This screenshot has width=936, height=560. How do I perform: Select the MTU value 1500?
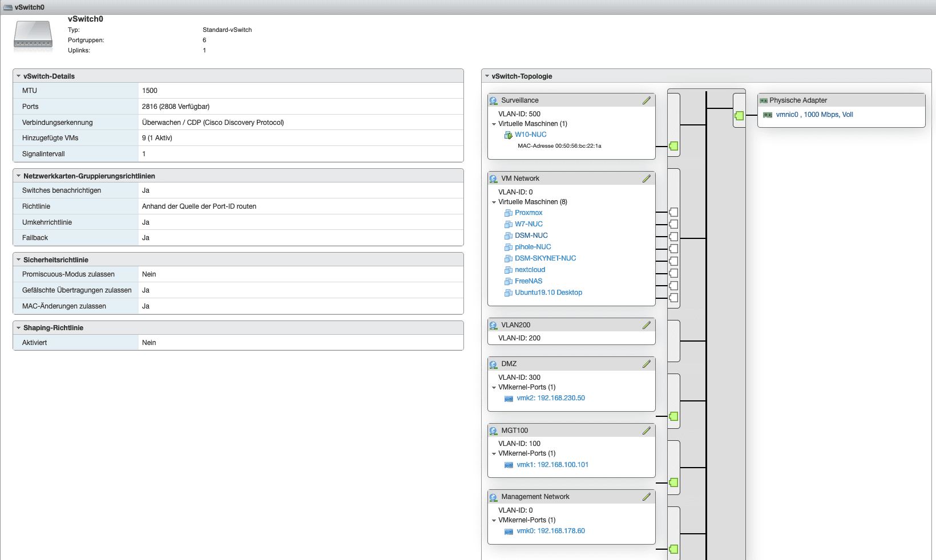150,91
